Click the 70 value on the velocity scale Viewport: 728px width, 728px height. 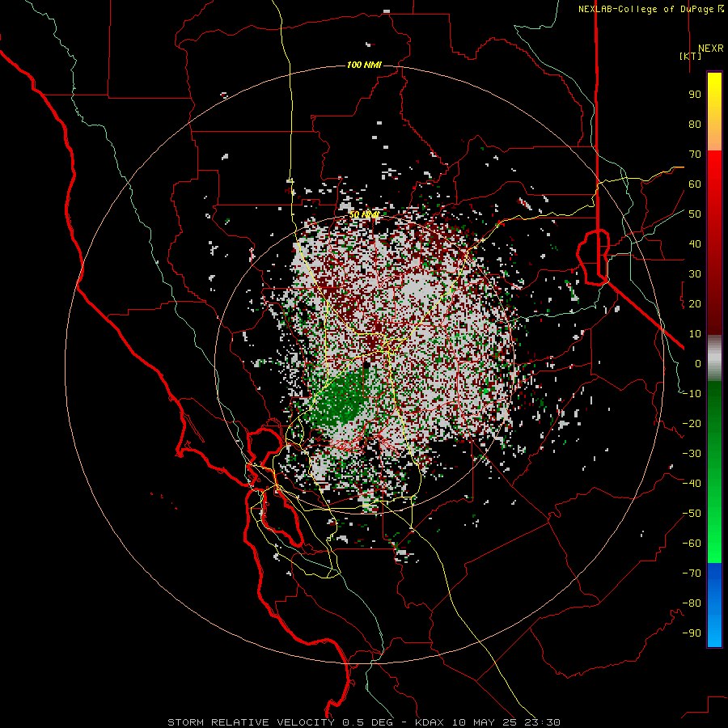(695, 154)
